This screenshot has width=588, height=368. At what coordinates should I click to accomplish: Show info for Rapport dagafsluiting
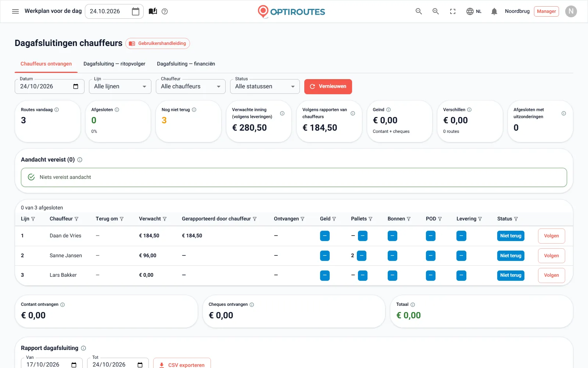click(83, 348)
